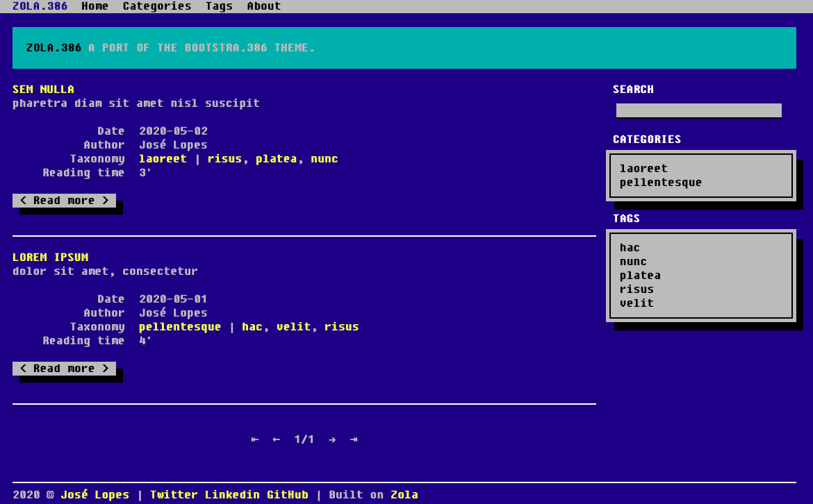Image resolution: width=813 pixels, height=504 pixels.
Task: Open the pellentesque category under LOREM IPSUM
Action: tap(179, 326)
